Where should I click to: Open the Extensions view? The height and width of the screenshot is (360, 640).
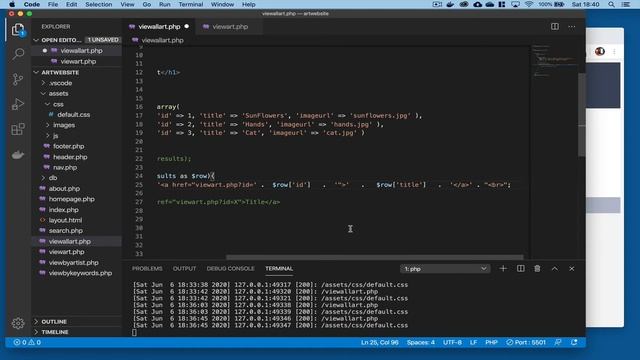[18, 129]
